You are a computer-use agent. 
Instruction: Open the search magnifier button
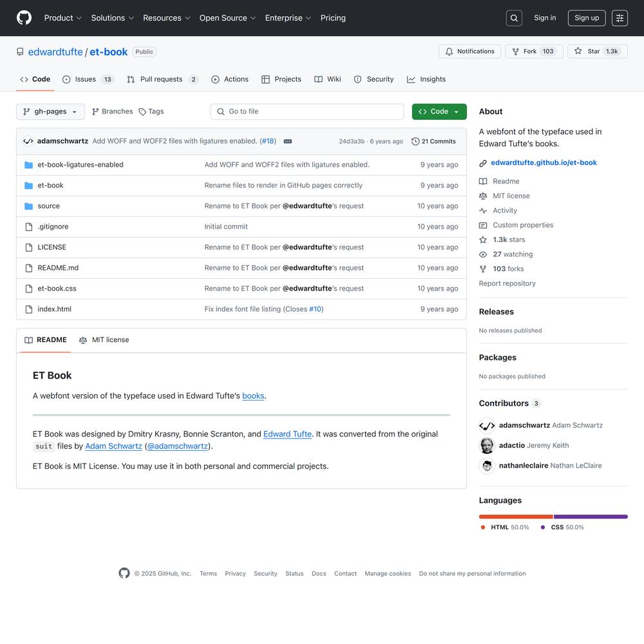point(514,18)
